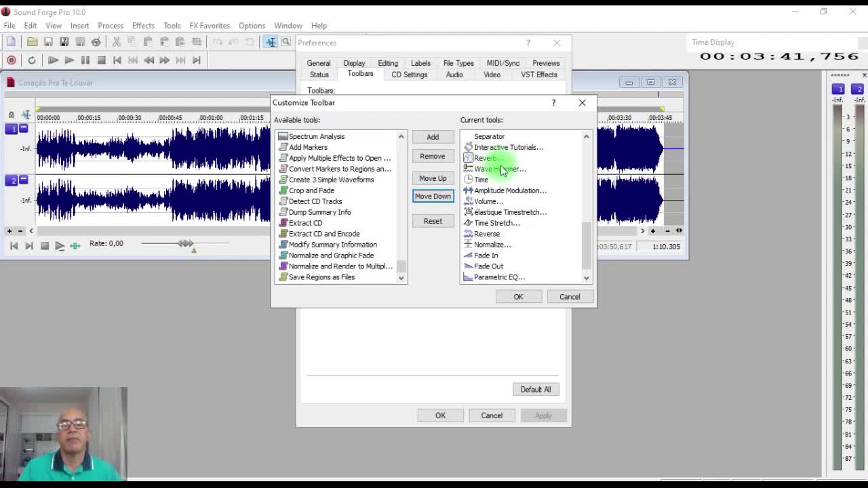
Task: Collapse channel 1 with its minus button
Action: (23, 127)
